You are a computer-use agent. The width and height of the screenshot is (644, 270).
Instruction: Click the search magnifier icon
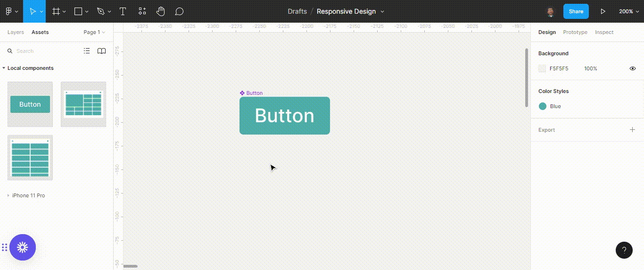pos(9,51)
